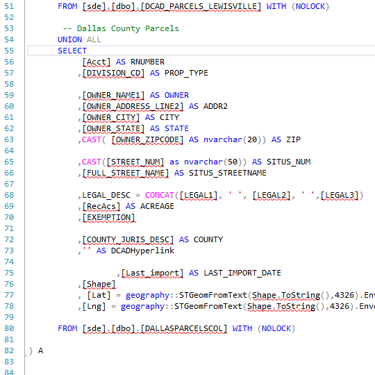Screen dimensions: 375x375
Task: Click the SITUS_STREETNAME alias
Action: (x=227, y=173)
